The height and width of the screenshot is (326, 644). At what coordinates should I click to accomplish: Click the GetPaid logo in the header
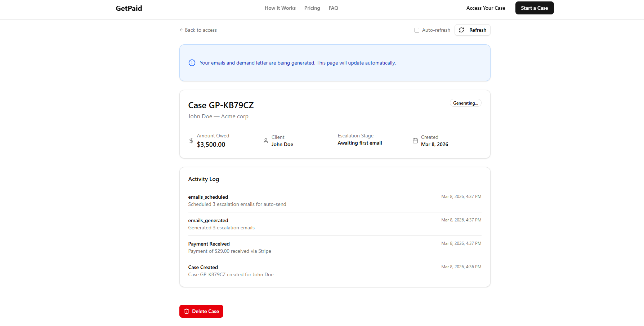click(x=129, y=8)
